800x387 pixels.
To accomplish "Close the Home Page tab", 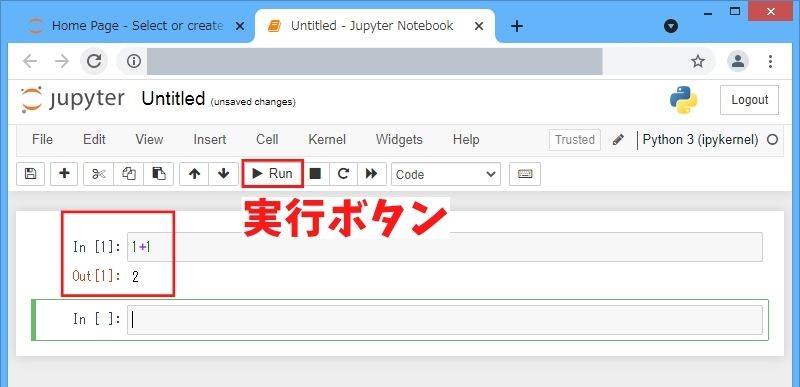I will pyautogui.click(x=239, y=26).
